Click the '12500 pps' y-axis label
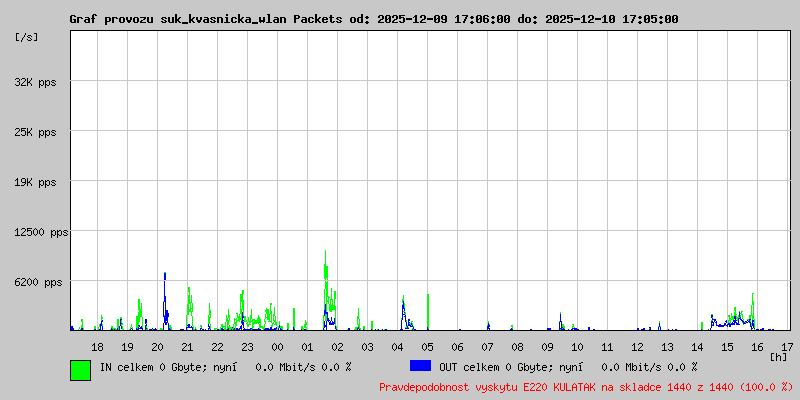Viewport: 800px width, 400px height. pyautogui.click(x=41, y=233)
